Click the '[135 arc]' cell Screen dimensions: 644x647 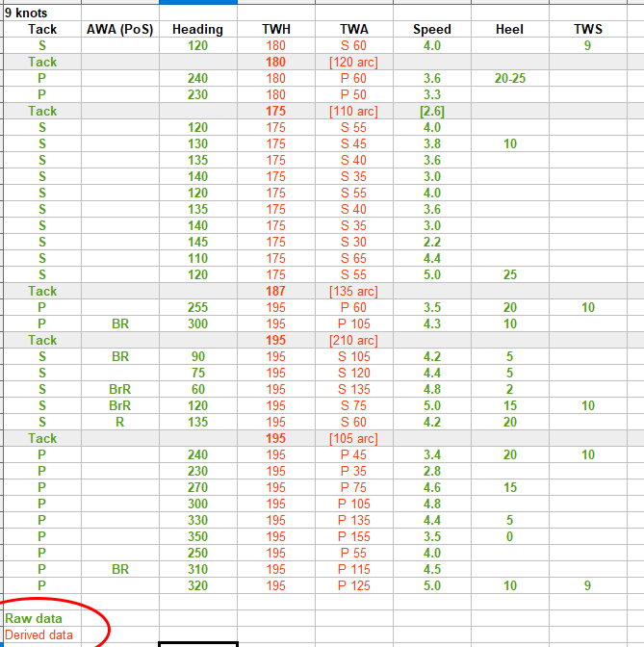tap(354, 291)
